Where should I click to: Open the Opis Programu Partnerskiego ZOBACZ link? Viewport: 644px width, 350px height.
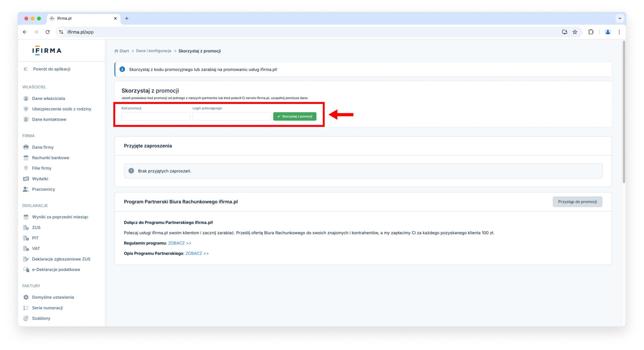pyautogui.click(x=197, y=253)
